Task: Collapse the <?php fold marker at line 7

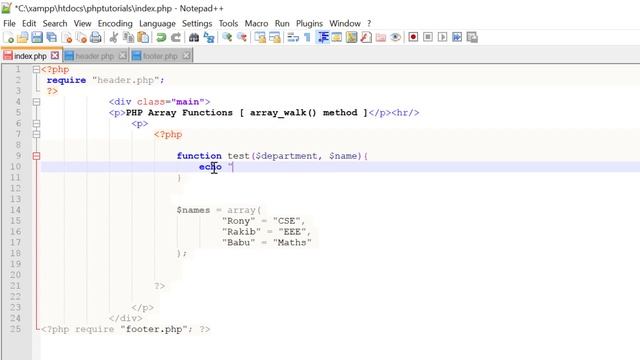Action: pyautogui.click(x=36, y=134)
